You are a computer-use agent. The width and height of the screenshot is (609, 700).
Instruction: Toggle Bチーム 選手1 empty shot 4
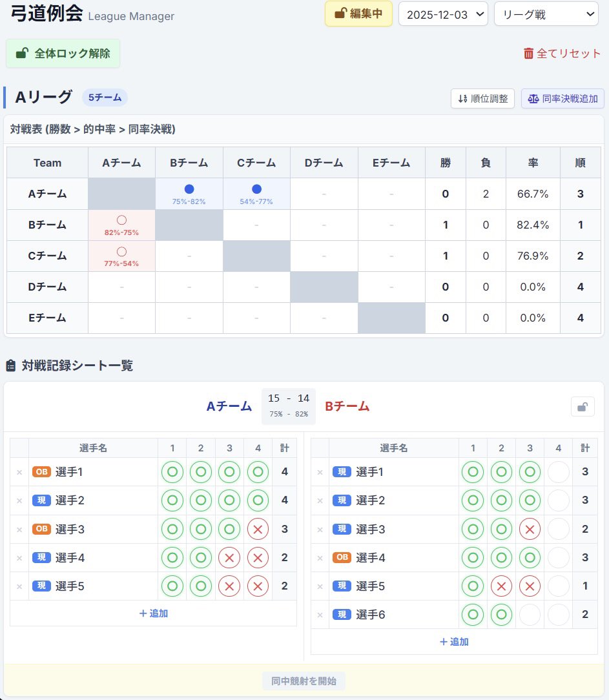(x=558, y=472)
